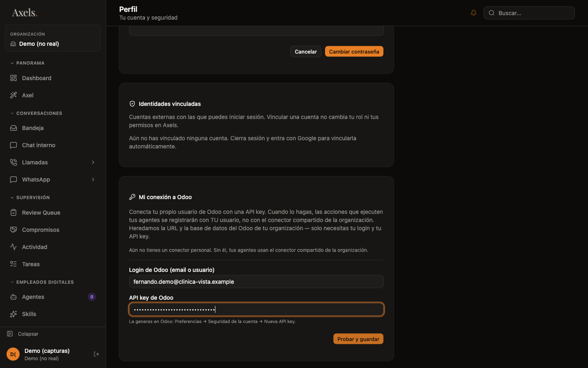Click the organization building icon

coord(13,44)
